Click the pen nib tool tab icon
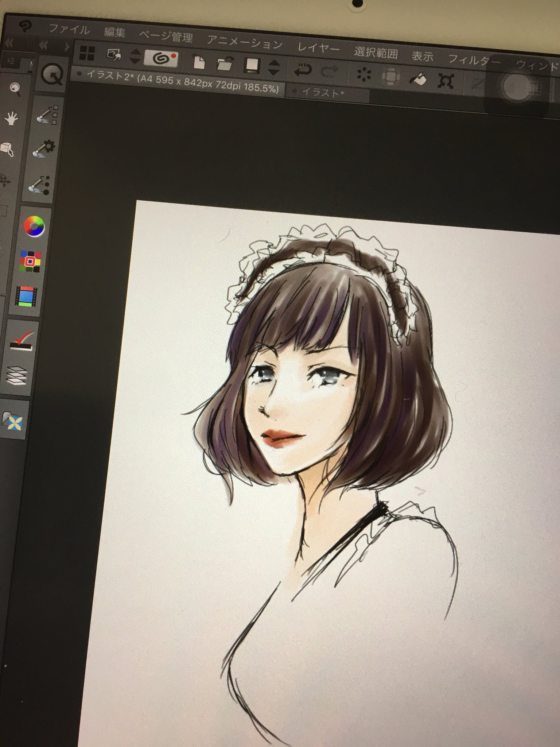Viewport: 560px width, 747px height. pos(31,66)
